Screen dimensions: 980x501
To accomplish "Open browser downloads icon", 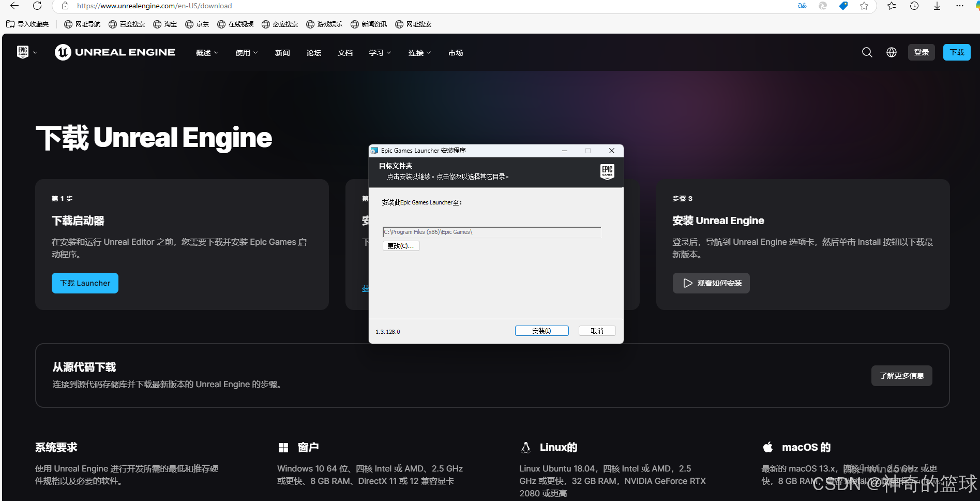I will tap(937, 6).
